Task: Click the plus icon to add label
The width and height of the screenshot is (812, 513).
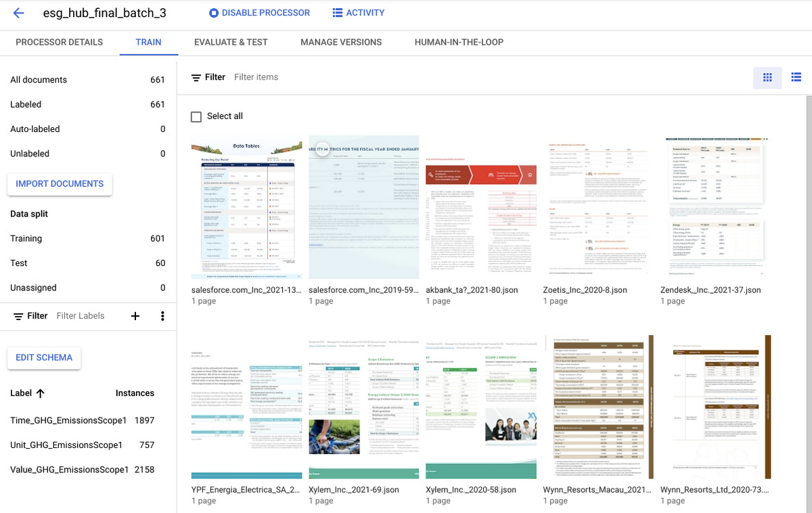Action: pos(135,316)
